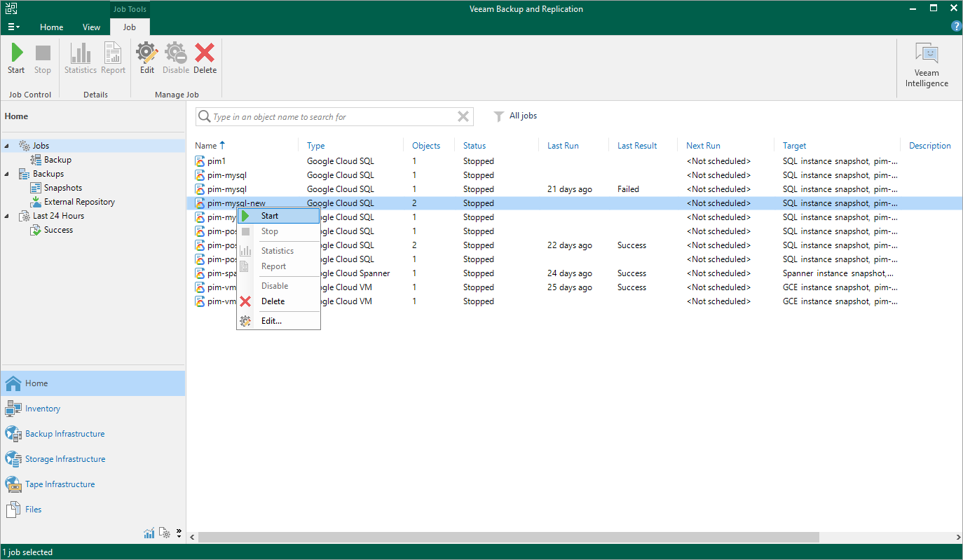Choose Edit... in the context menu
Image resolution: width=963 pixels, height=560 pixels.
pos(278,321)
